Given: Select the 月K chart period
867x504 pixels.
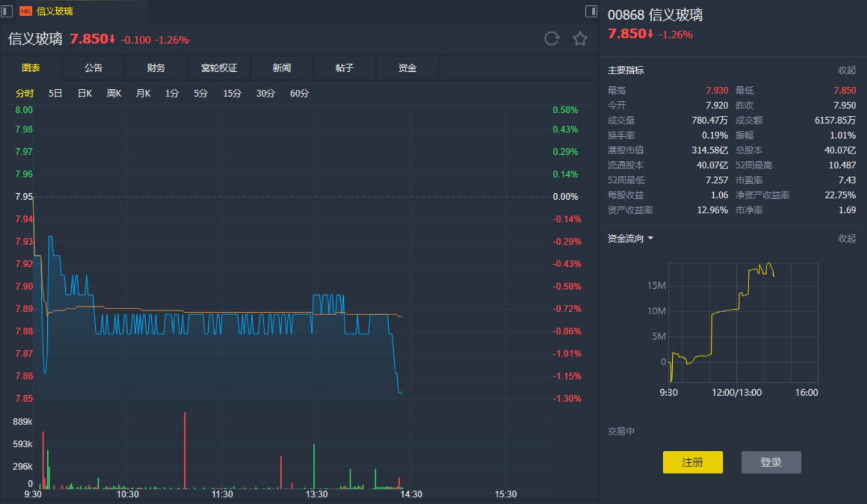Looking at the screenshot, I should (143, 93).
